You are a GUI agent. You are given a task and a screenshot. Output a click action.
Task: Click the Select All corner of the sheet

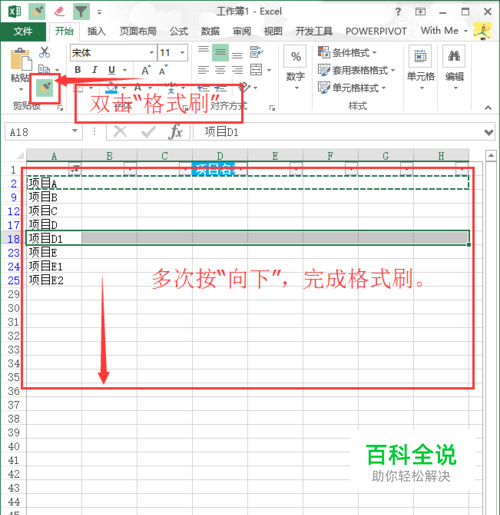coord(20,155)
